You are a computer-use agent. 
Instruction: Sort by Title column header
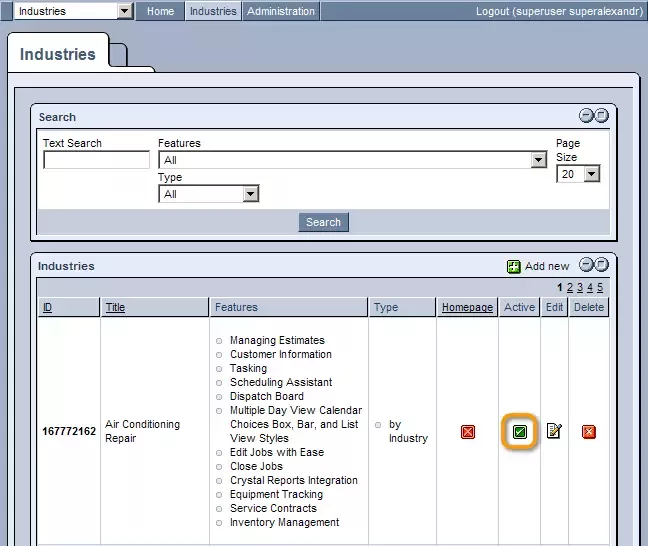[115, 307]
